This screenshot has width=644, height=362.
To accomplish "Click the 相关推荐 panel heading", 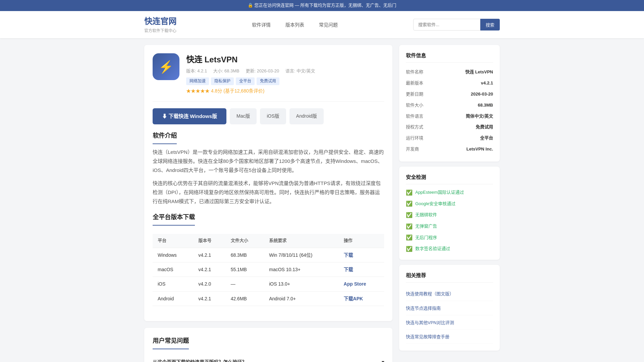I will tap(416, 276).
